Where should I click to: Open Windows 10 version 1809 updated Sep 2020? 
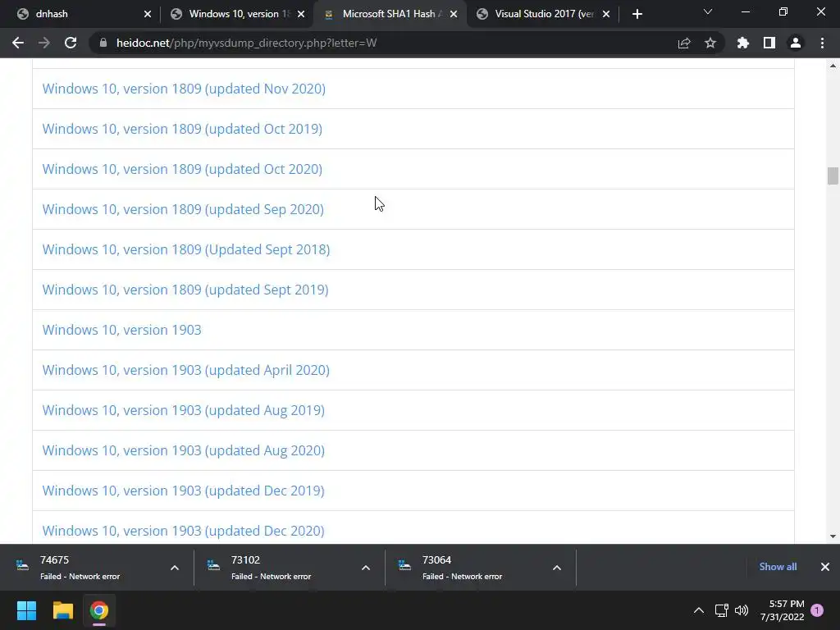click(x=183, y=209)
